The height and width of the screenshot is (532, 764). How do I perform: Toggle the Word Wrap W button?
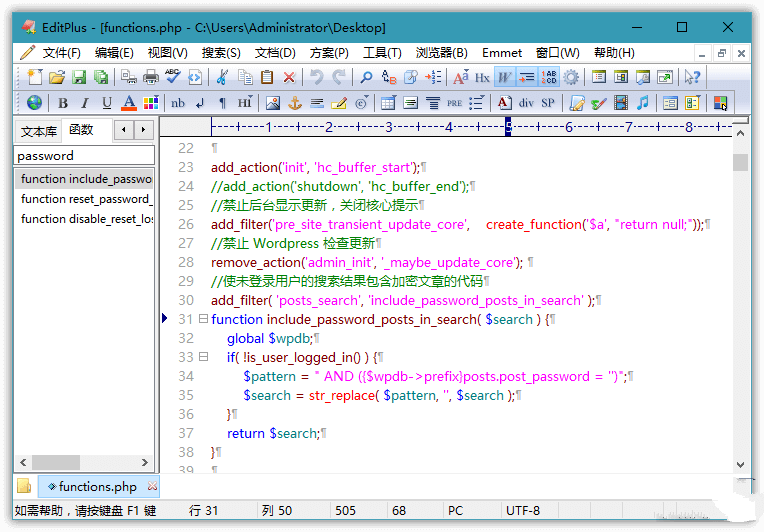tap(505, 77)
